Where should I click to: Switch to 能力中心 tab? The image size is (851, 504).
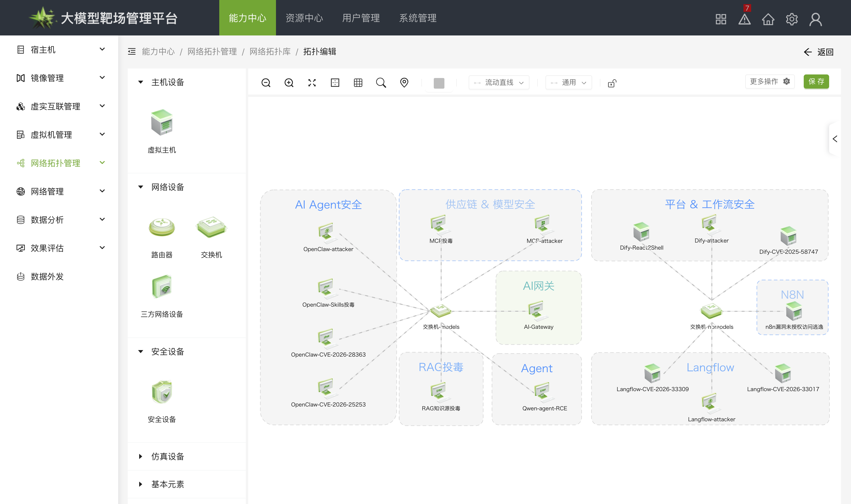click(248, 18)
